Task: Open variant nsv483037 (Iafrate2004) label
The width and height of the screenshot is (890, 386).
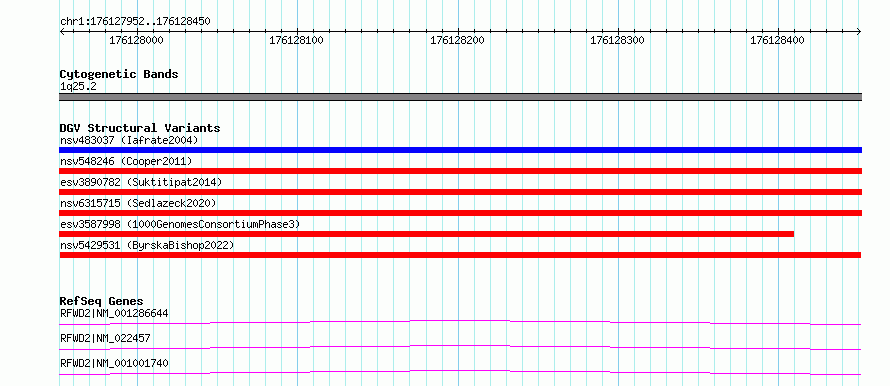Action: point(129,140)
